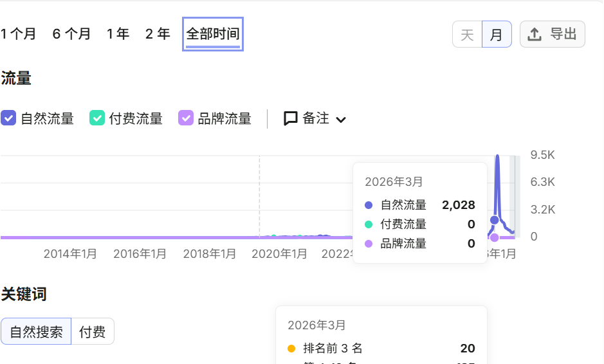Switch to the 1 年 time range

(x=118, y=34)
